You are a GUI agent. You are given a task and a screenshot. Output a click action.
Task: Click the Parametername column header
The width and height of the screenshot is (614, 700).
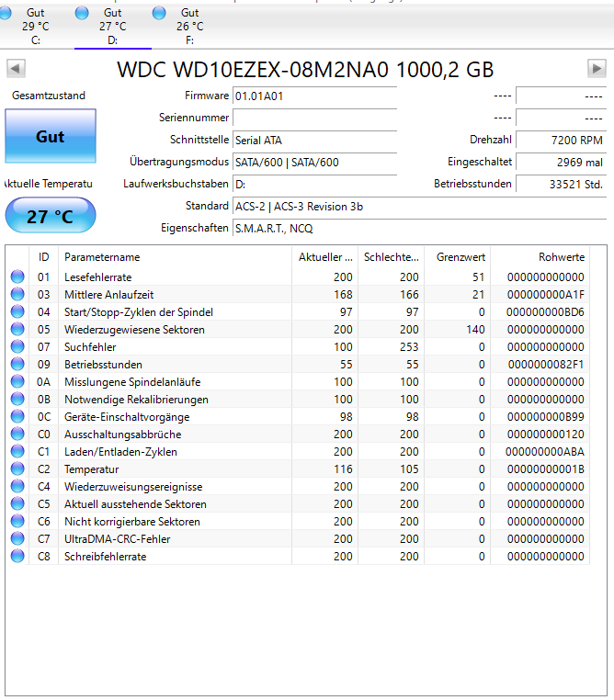[175, 257]
